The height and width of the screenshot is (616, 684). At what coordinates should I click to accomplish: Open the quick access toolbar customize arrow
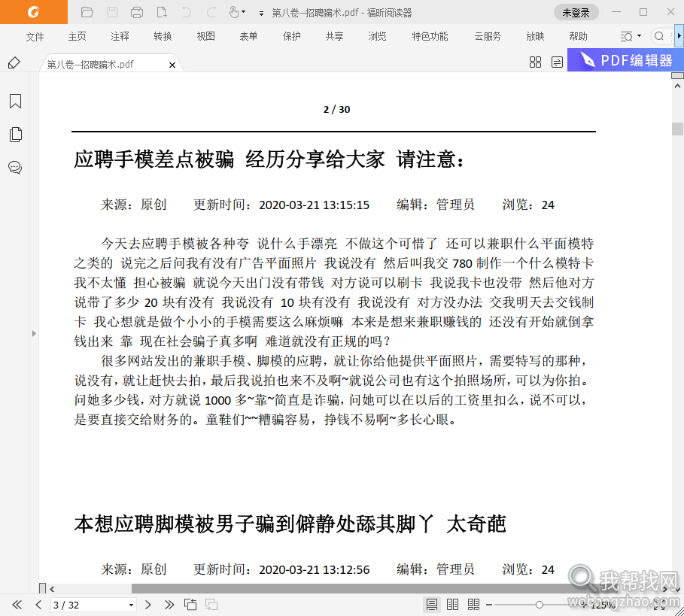click(261, 14)
